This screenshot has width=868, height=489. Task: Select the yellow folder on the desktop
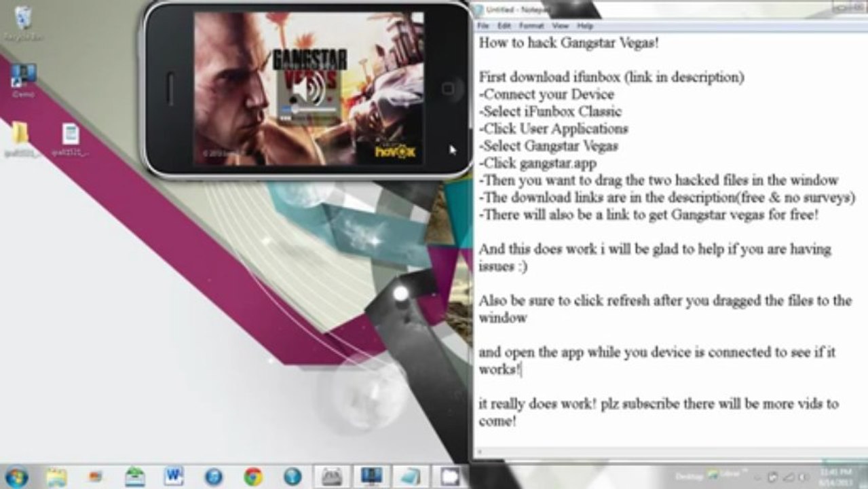(20, 134)
